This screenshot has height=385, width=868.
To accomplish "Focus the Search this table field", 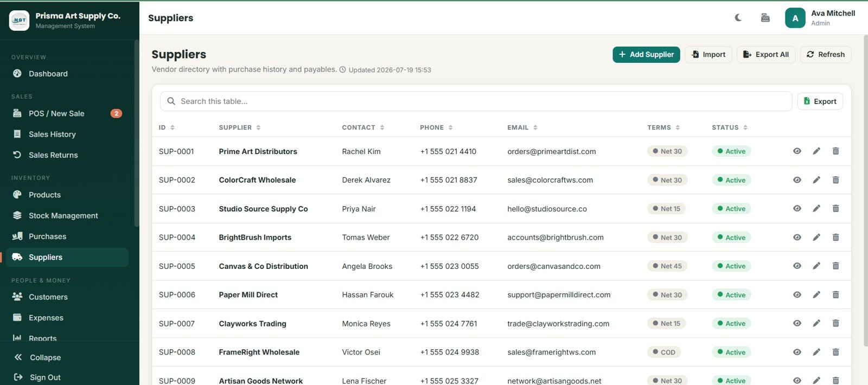I will click(x=476, y=101).
